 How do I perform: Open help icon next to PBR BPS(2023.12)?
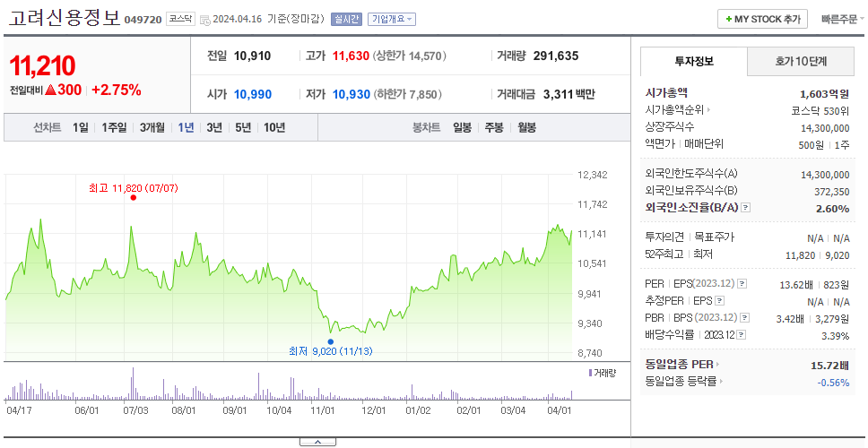point(745,318)
